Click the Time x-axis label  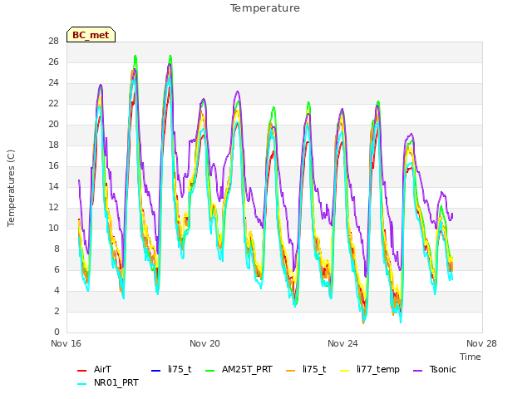470,357
